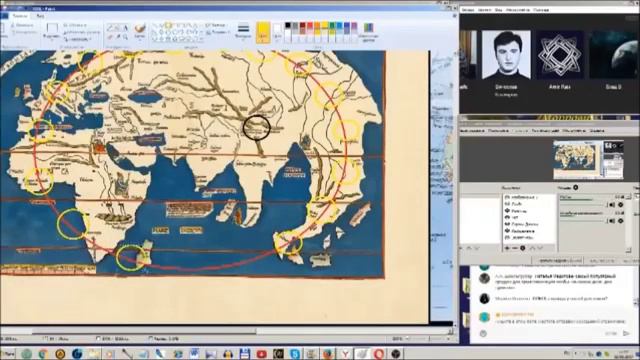
Task: Pick the black color swatch
Action: (288, 26)
